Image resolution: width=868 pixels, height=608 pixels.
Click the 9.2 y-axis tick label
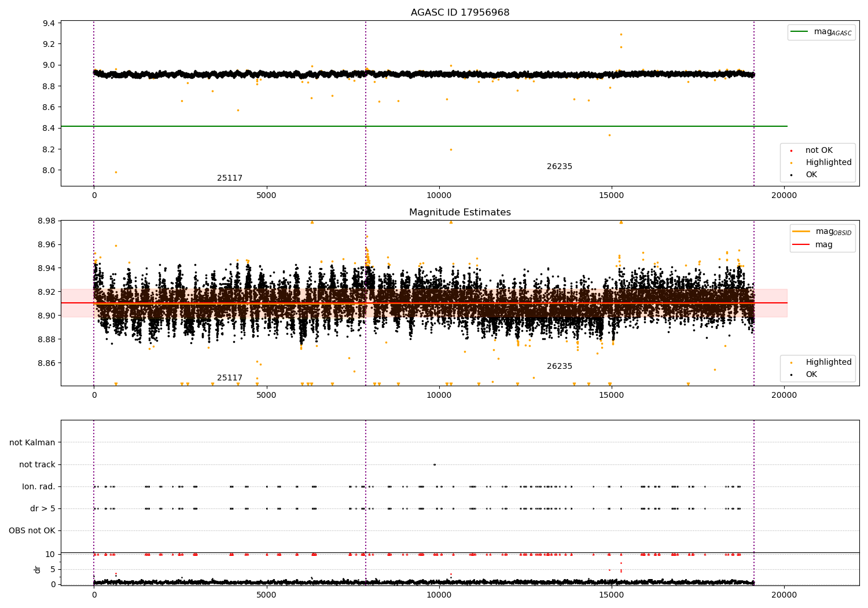click(x=49, y=44)
